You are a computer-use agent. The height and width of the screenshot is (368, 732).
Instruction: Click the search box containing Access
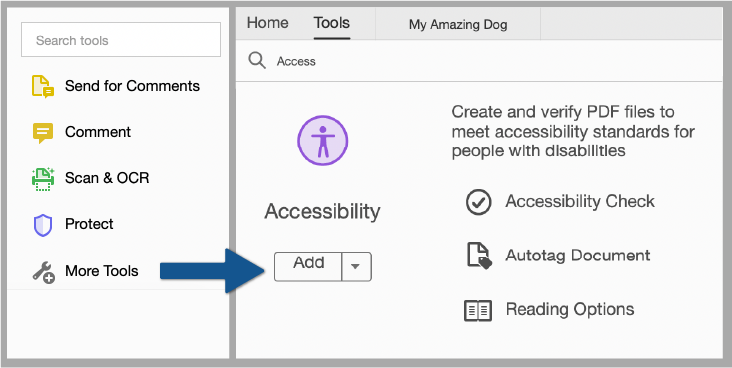[x=479, y=61]
